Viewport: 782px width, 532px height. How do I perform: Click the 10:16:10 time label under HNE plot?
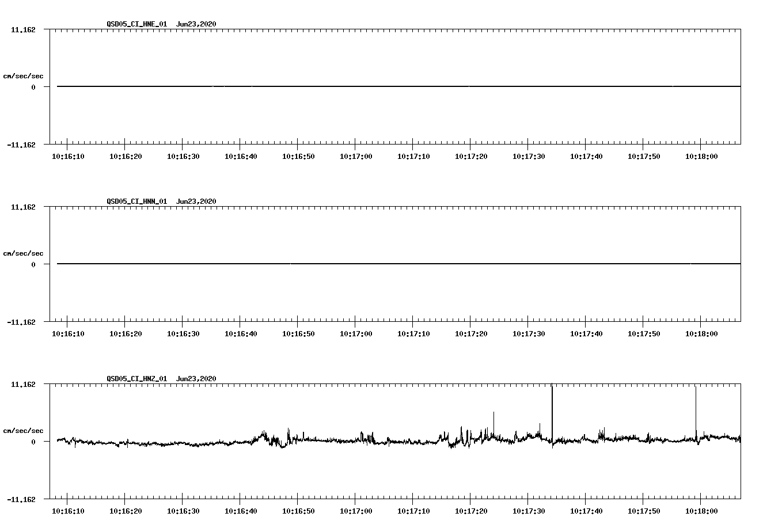(x=68, y=157)
